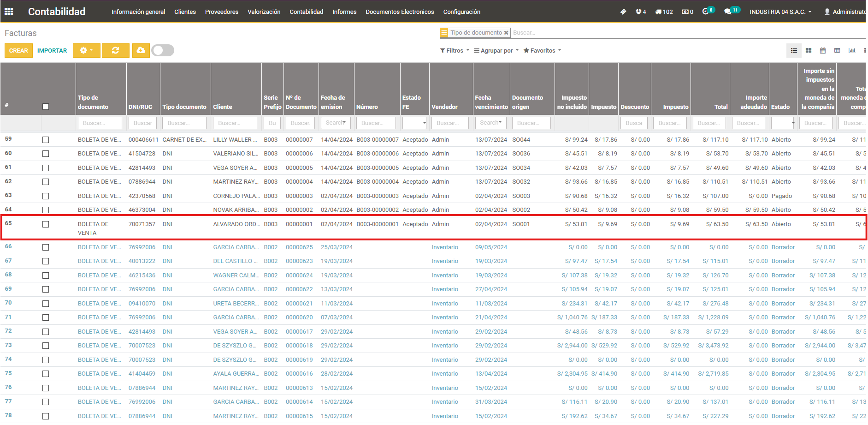Click the IMPORTAR button
The image size is (868, 425).
point(52,50)
